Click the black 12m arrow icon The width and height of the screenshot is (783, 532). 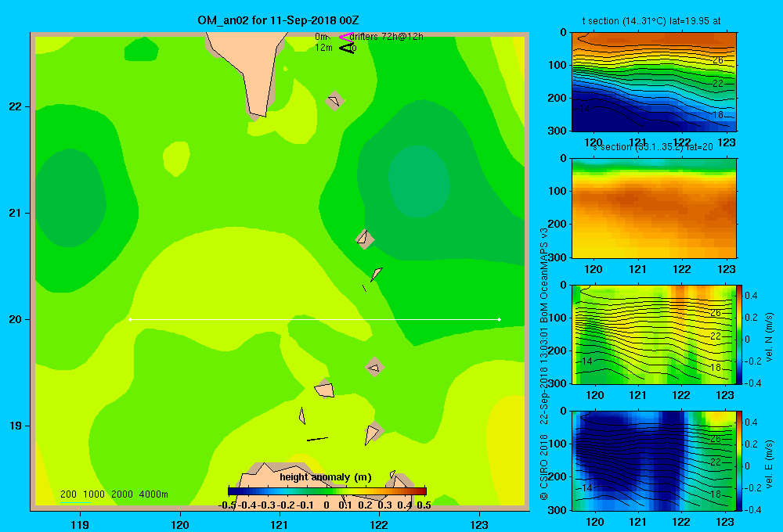tap(346, 48)
